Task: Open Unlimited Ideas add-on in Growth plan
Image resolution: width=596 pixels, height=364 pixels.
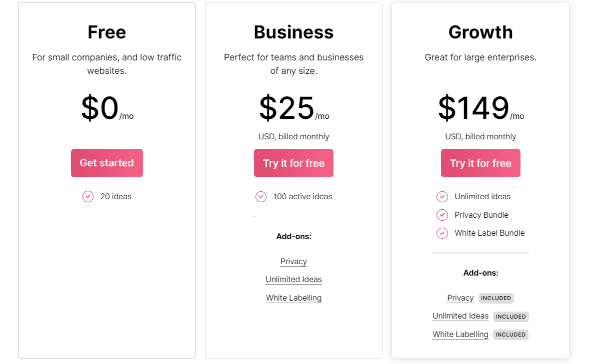Action: pyautogui.click(x=460, y=316)
